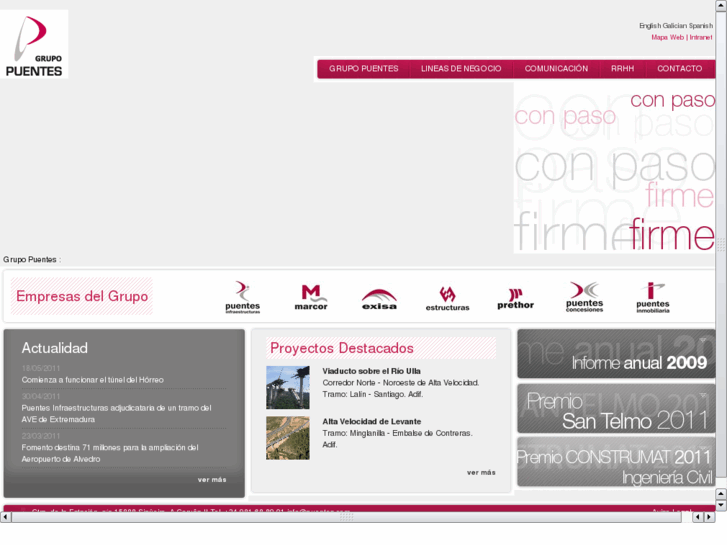Click date 23/03/2011 in Actualidad

41,436
